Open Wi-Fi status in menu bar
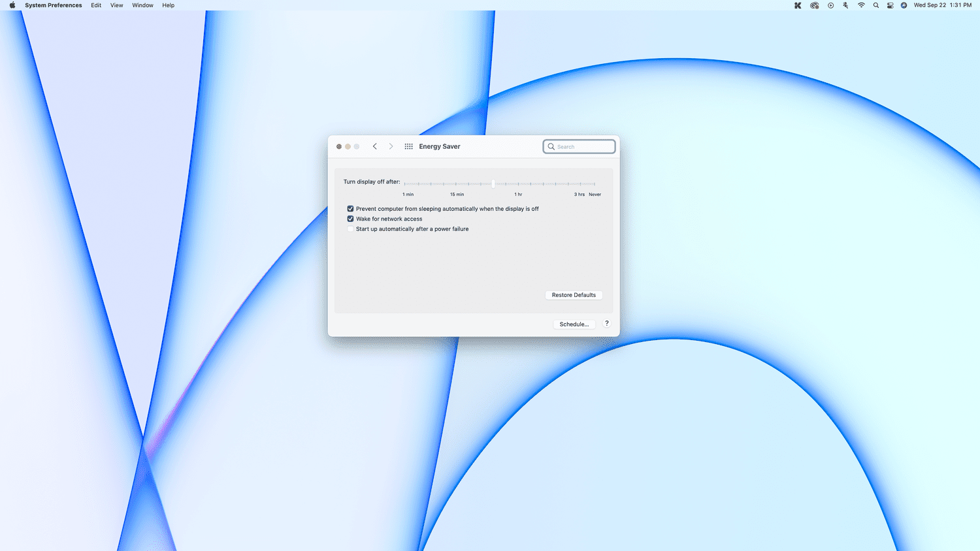980x551 pixels. coord(861,5)
